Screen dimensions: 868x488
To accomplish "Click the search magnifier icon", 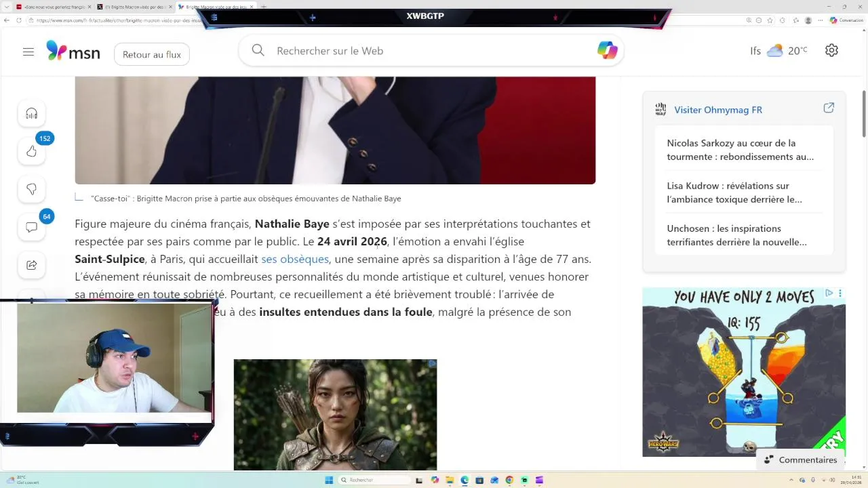I will coord(258,50).
